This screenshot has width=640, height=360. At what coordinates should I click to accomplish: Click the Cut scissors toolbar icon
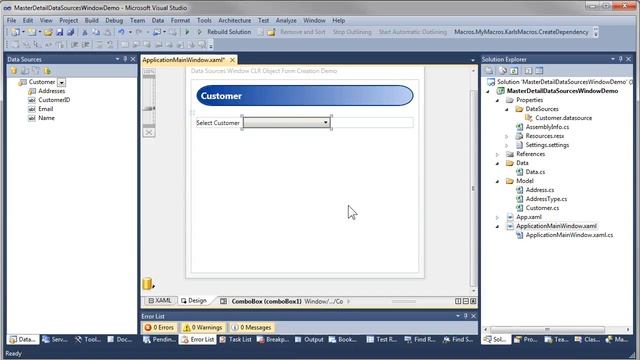point(84,32)
